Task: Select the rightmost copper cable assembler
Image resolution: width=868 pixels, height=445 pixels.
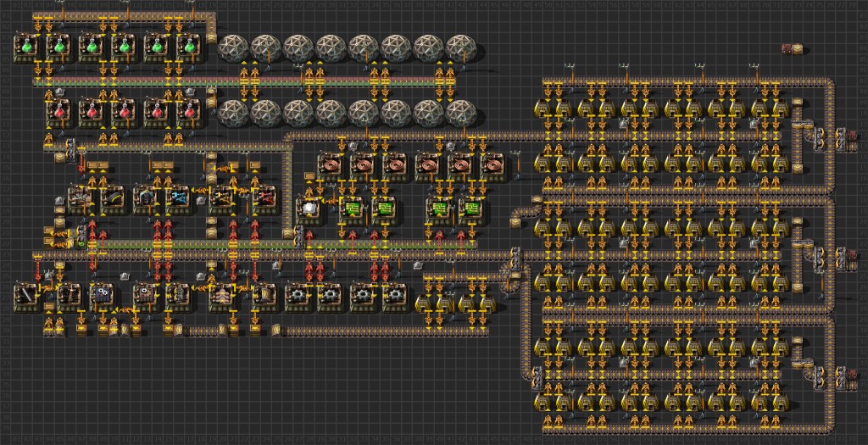Action: pyautogui.click(x=493, y=167)
